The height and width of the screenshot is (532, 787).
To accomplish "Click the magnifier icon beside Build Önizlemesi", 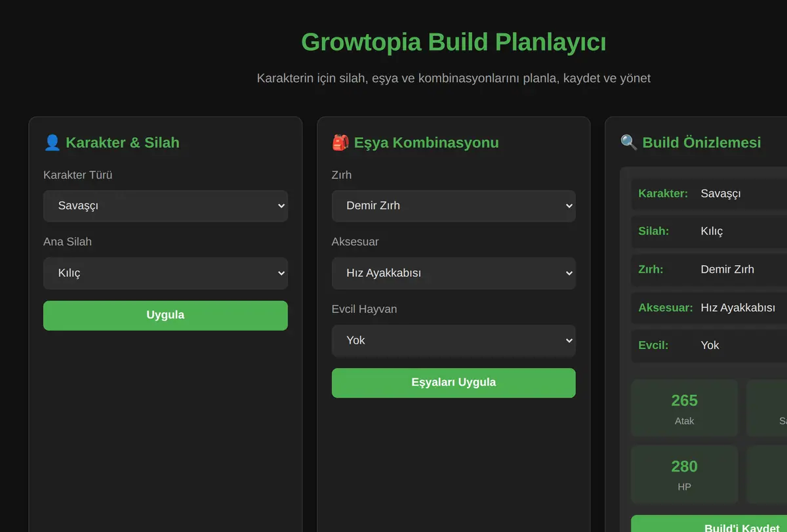I will pyautogui.click(x=629, y=142).
